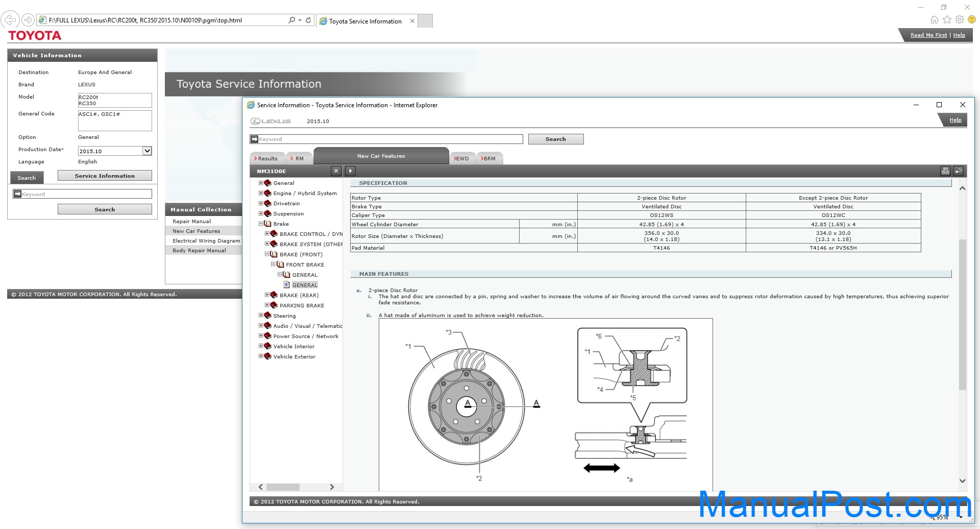
Task: Click tree panel horizontal scrollbar left arrow
Action: tap(261, 487)
